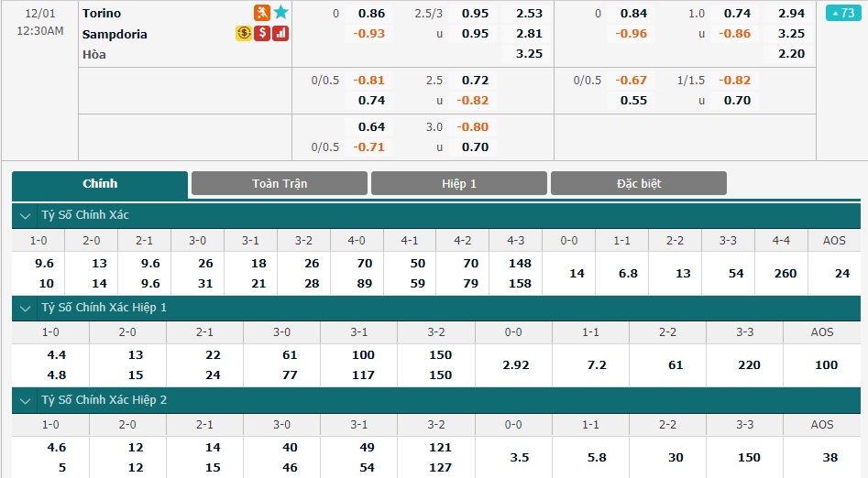Open the red bar-chart statistics icon
The image size is (868, 478).
pyautogui.click(x=280, y=33)
